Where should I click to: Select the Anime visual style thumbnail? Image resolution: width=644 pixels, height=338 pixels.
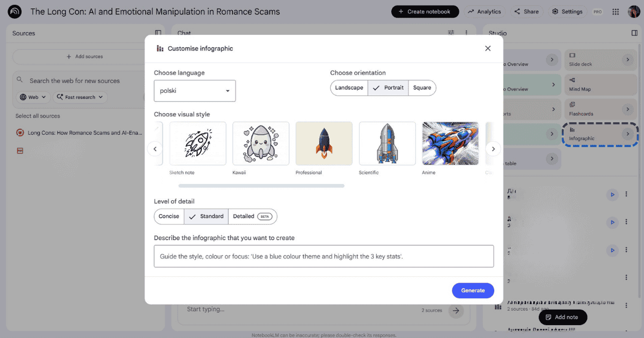point(450,143)
